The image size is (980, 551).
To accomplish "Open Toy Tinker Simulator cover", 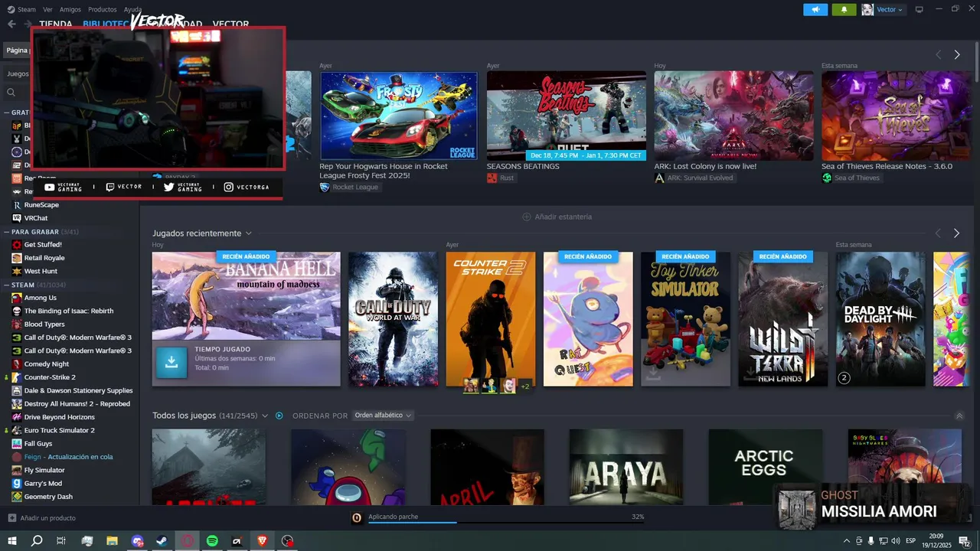I will pyautogui.click(x=685, y=319).
